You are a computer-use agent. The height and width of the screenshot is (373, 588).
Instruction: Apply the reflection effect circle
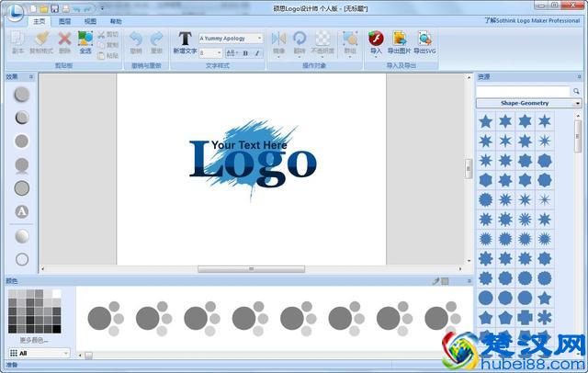tap(22, 165)
